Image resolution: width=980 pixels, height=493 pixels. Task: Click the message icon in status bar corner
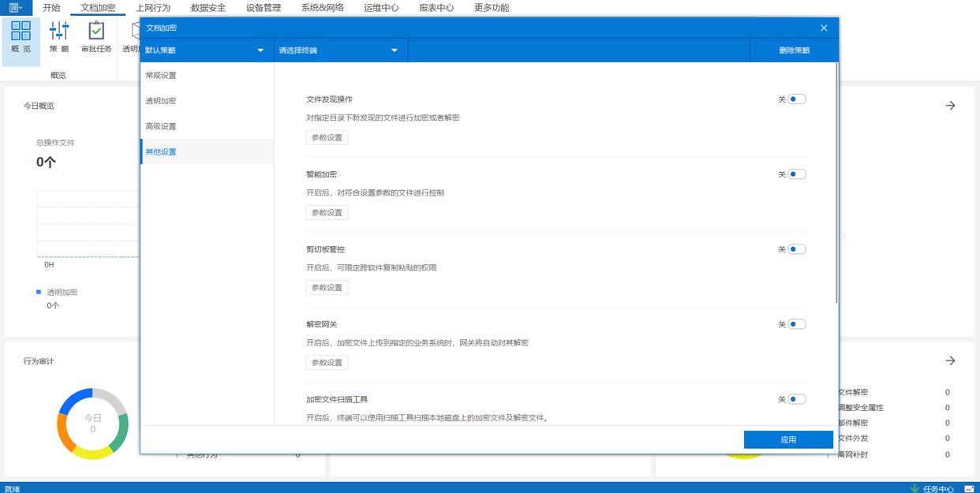click(x=969, y=488)
